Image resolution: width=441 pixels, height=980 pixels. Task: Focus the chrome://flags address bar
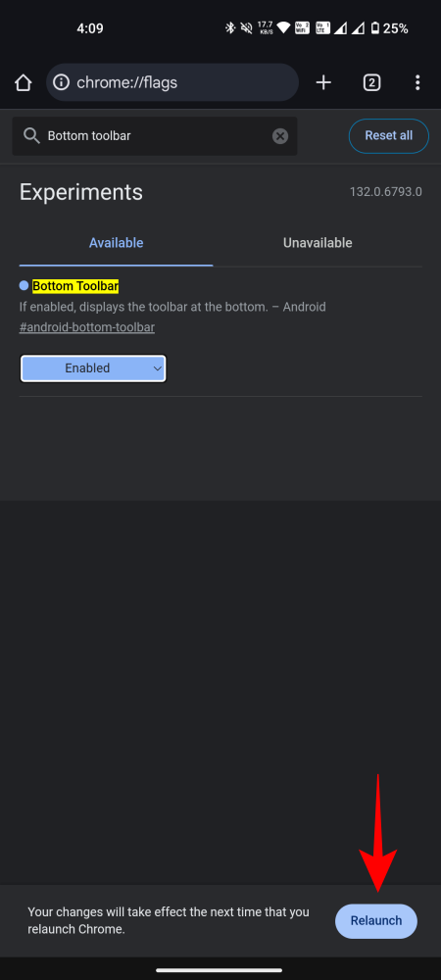[x=172, y=82]
